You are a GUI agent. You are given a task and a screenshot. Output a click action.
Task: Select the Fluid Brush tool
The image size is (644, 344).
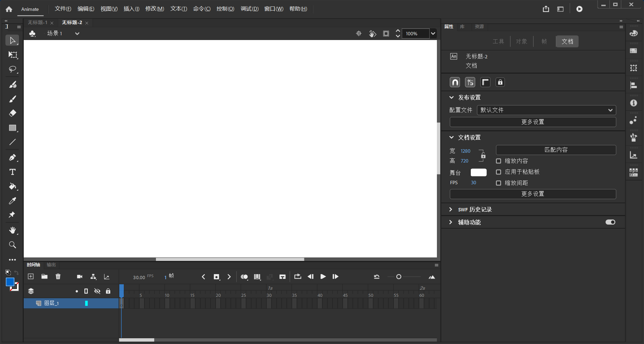pyautogui.click(x=13, y=84)
